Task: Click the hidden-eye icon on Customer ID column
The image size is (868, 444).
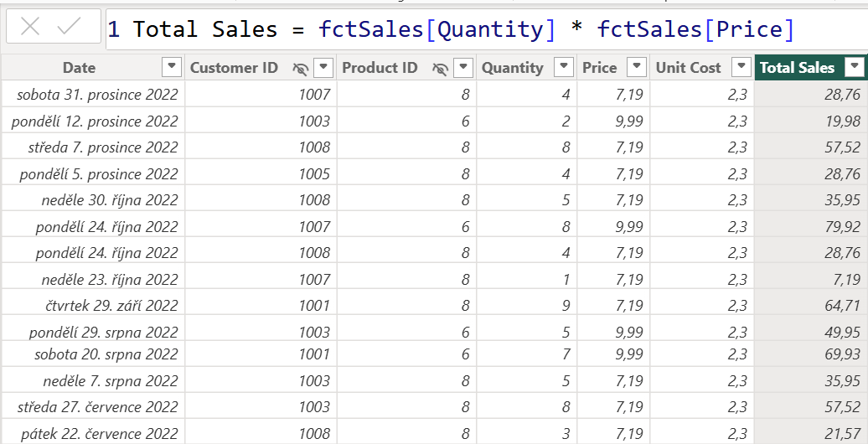Action: click(301, 68)
